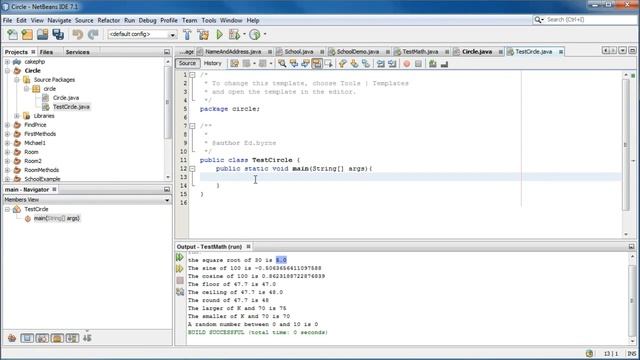Image resolution: width=640 pixels, height=360 pixels.
Task: Toggle Show Non-Public Members filter in Navigator
Action: coord(57,338)
